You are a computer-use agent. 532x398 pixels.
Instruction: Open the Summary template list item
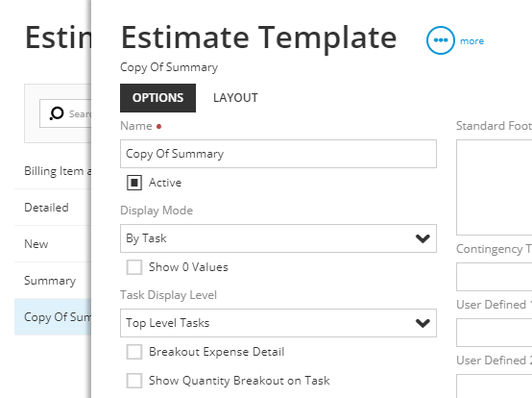click(53, 281)
